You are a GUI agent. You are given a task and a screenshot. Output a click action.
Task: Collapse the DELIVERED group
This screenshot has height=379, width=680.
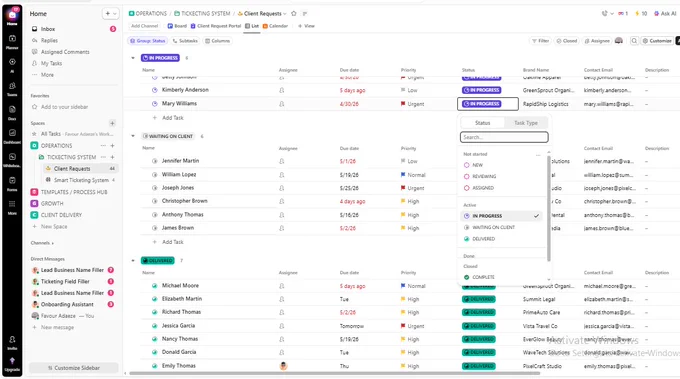[x=133, y=261]
